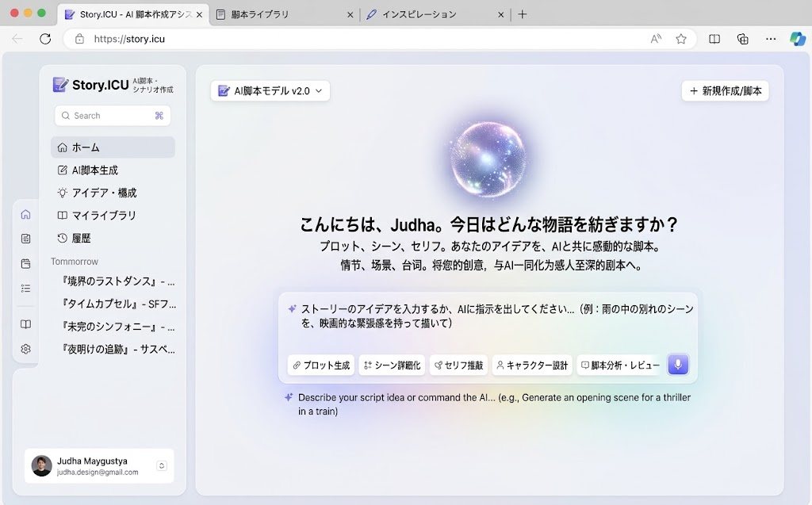Screen dimensions: 812x505
Task: Click the lock site info icon
Action: (79, 39)
